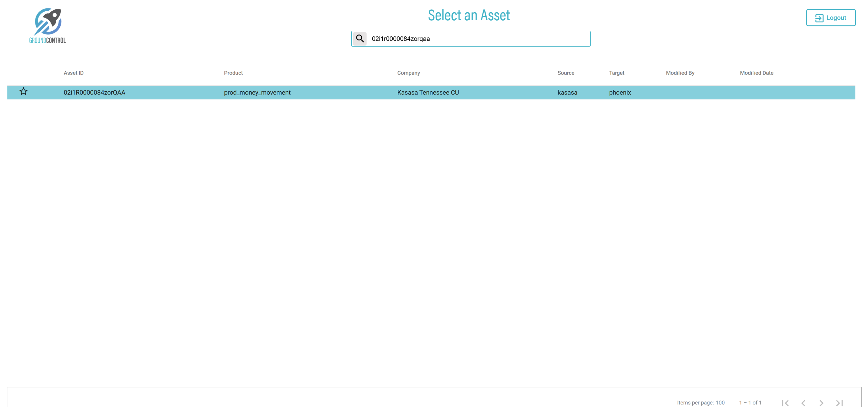Screen dimensions: 868x407
Task: Click the magnifying glass search icon
Action: pos(359,39)
